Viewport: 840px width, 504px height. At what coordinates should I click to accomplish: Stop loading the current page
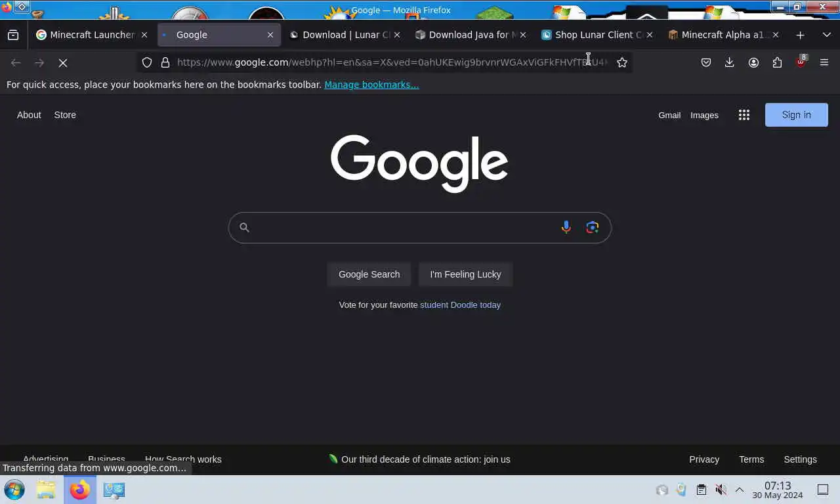click(x=63, y=62)
